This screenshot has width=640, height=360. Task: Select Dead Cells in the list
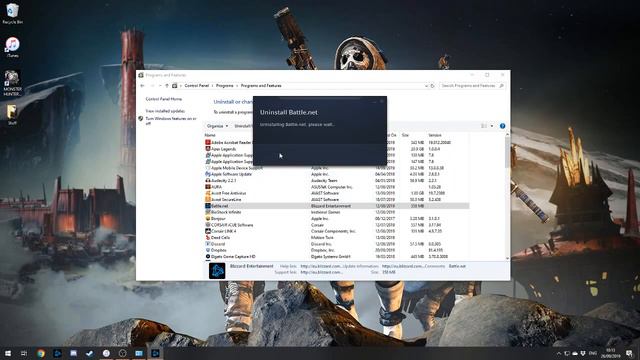coord(337,238)
